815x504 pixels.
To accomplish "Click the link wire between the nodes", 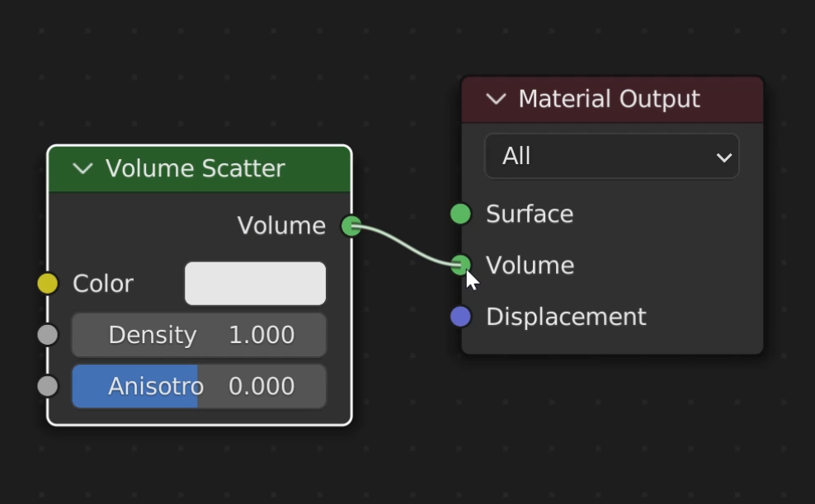I will point(406,245).
